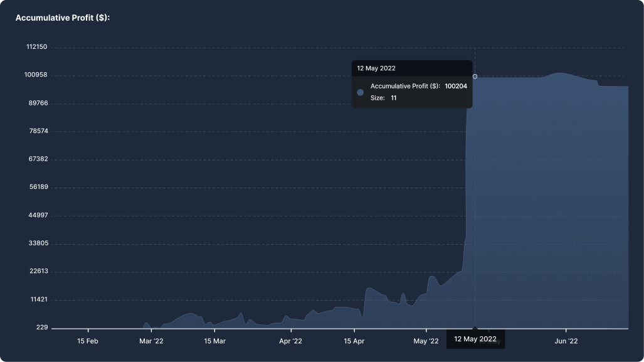
Task: Click the series color dot in tooltip
Action: [x=360, y=92]
